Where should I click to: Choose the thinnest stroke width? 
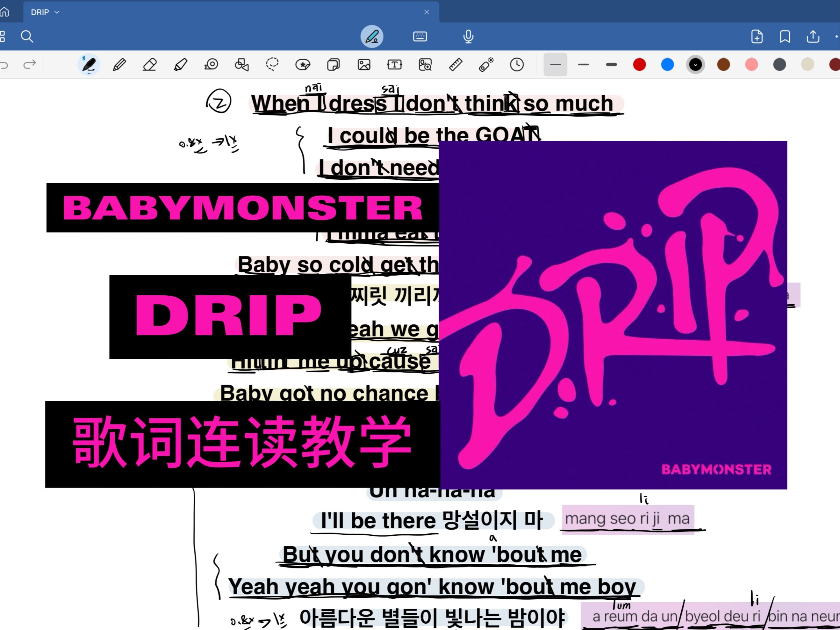555,64
